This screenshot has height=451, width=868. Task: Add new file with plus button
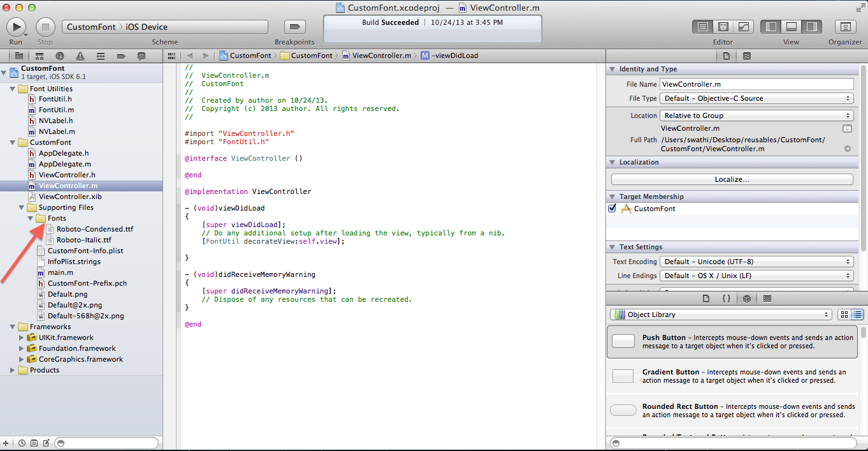(5, 443)
